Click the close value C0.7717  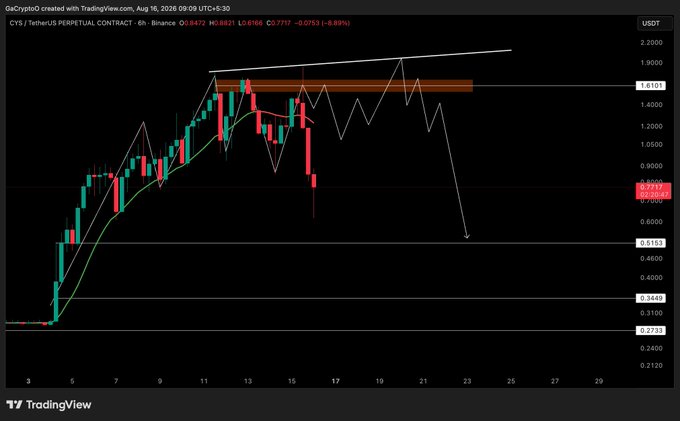point(278,23)
